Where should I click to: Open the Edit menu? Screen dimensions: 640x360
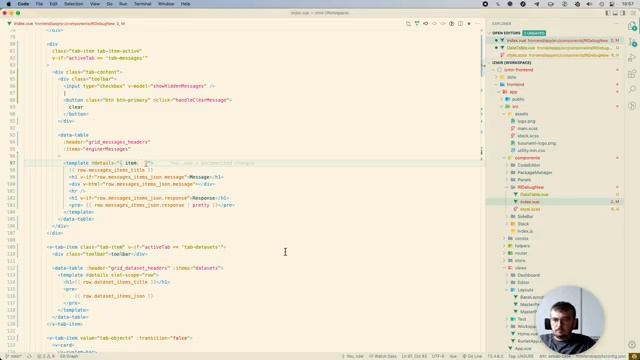point(53,4)
